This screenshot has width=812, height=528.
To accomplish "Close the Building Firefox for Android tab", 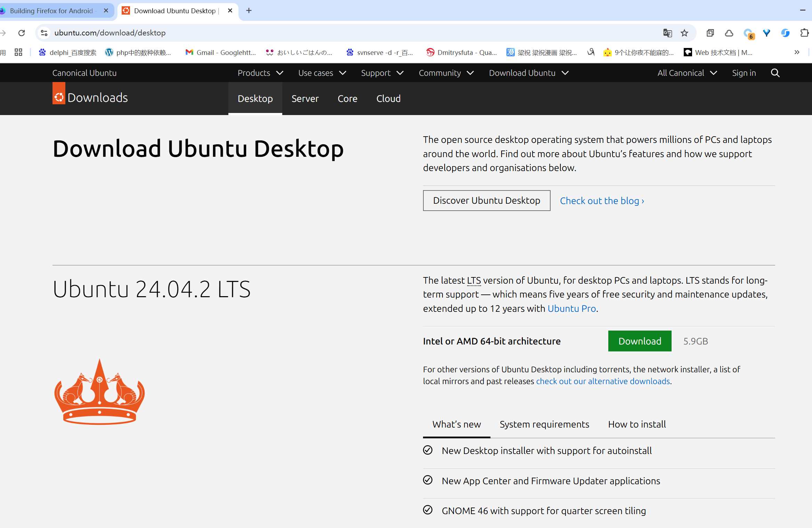I will (x=106, y=11).
